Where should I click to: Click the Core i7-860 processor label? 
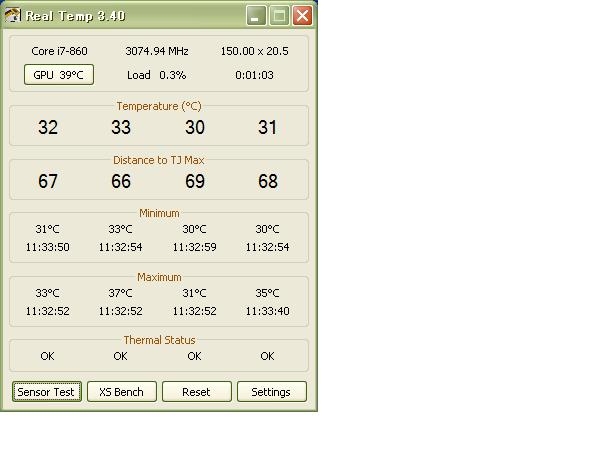click(59, 51)
